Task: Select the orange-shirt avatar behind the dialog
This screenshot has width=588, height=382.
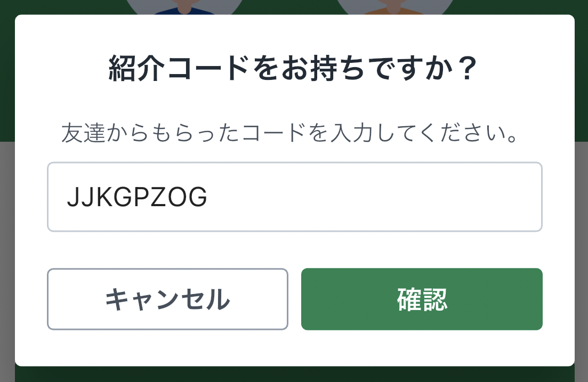Action: pyautogui.click(x=394, y=7)
